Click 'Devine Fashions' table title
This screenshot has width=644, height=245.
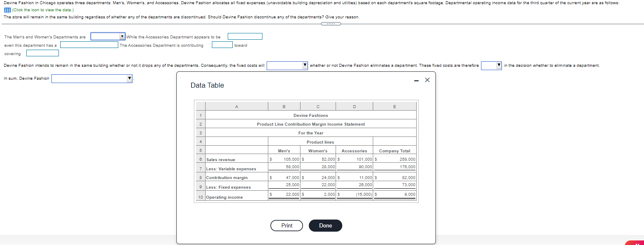point(311,116)
